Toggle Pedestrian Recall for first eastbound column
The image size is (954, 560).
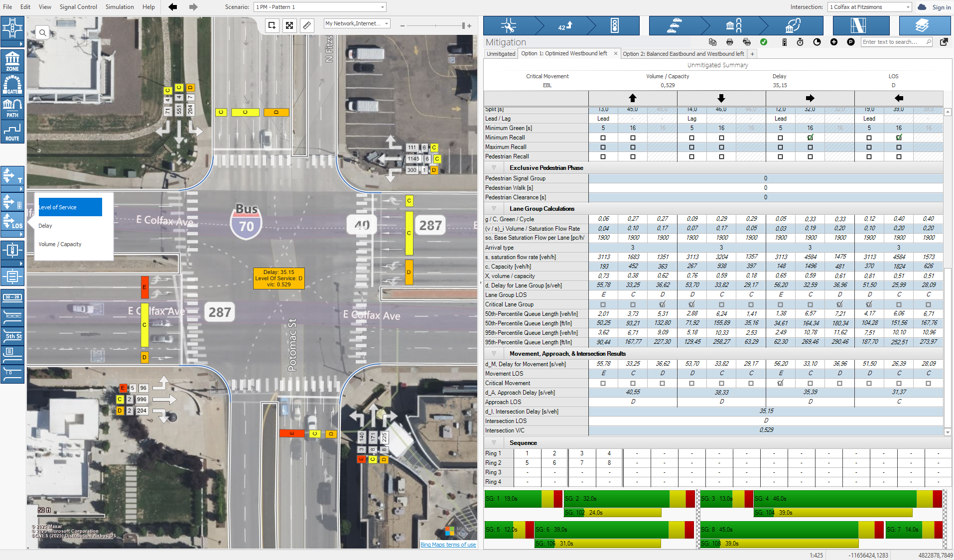781,156
